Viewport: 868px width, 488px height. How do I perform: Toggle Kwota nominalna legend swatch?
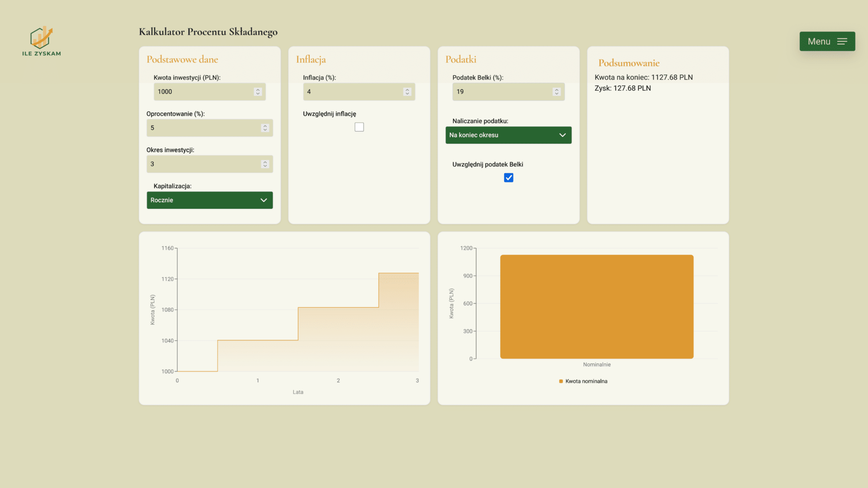click(x=561, y=381)
